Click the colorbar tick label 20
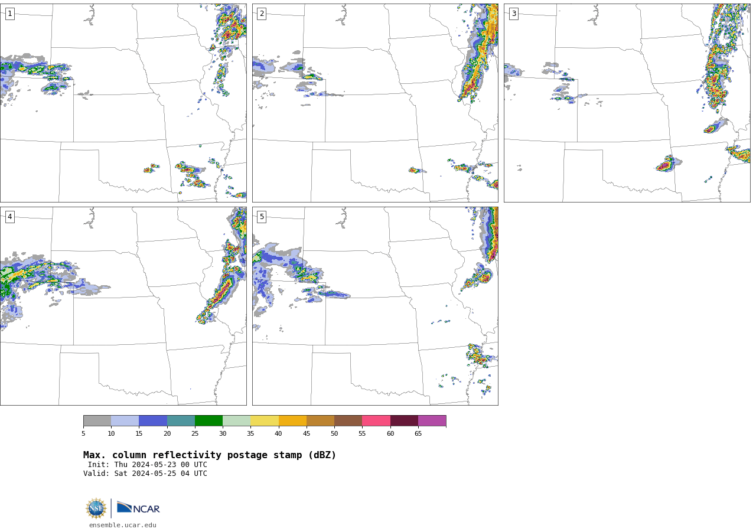 click(x=167, y=434)
